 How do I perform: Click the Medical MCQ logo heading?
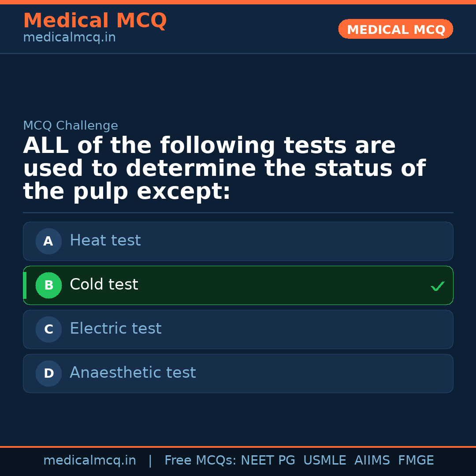(x=95, y=20)
